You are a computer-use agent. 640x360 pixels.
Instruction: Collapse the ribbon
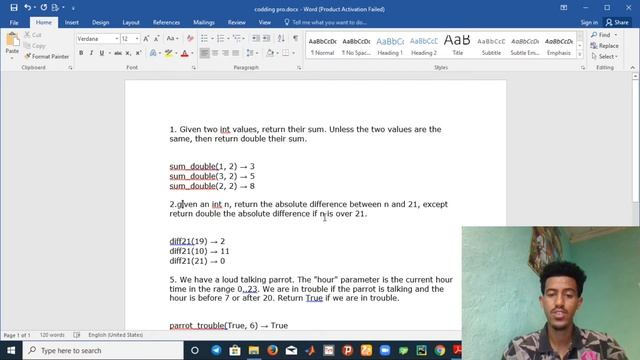tap(633, 68)
